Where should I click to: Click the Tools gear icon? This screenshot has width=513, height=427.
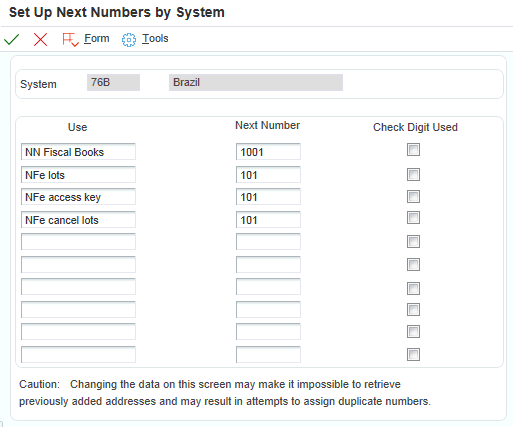pos(129,40)
